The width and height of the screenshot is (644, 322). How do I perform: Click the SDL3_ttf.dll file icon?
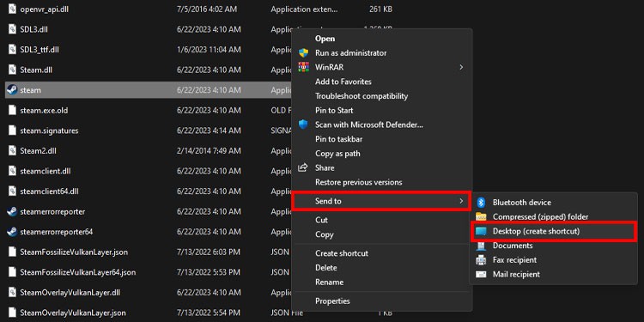tap(12, 49)
